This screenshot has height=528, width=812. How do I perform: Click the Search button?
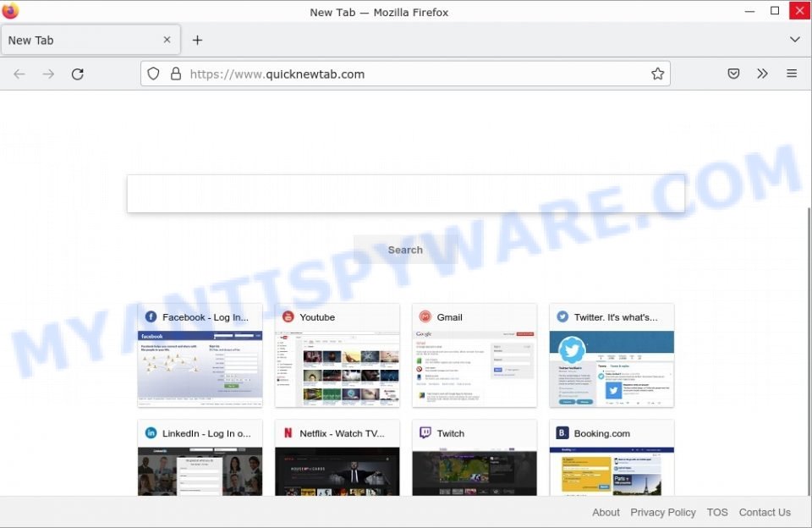click(405, 250)
